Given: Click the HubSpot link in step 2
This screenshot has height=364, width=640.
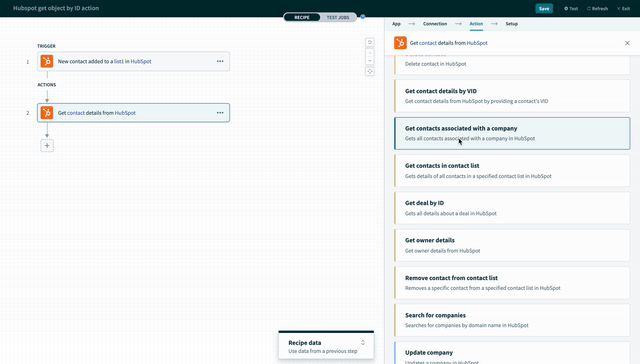Looking at the screenshot, I should [x=125, y=113].
